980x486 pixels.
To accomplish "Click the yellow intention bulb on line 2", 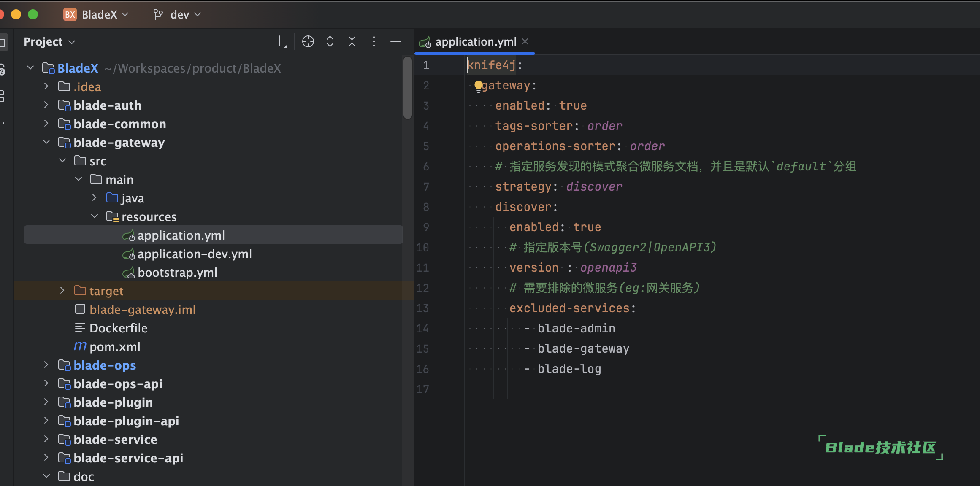I will 478,86.
